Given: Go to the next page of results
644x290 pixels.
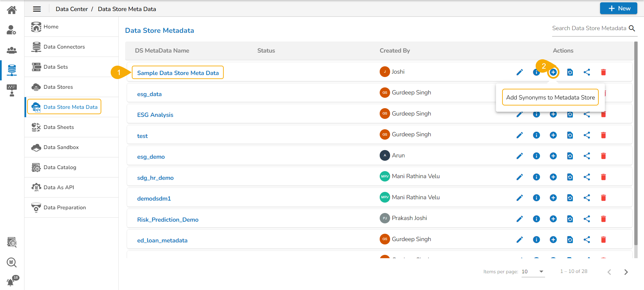Looking at the screenshot, I should 626,272.
